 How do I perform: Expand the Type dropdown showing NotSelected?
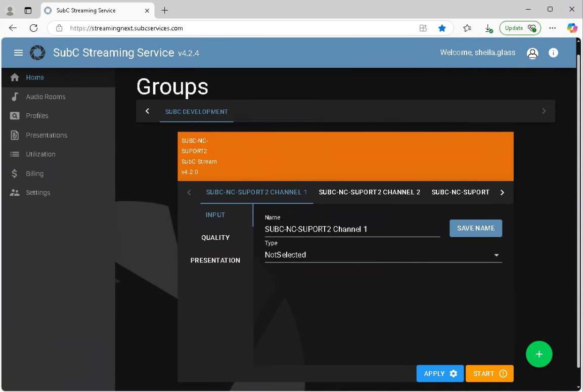point(383,255)
